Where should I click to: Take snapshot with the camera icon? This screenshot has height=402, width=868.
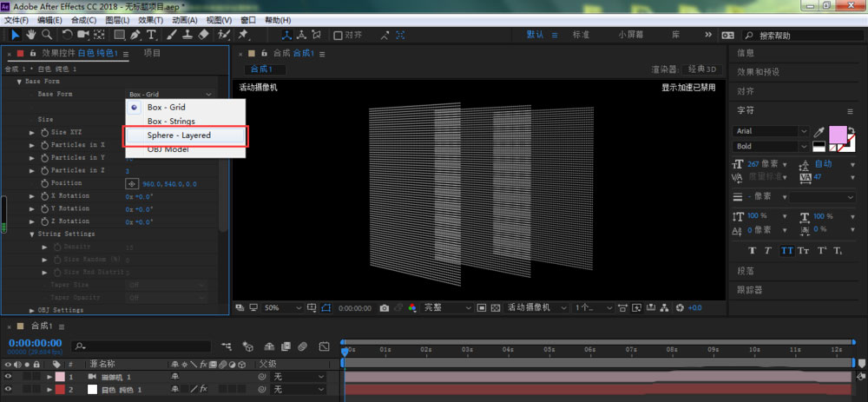point(385,308)
